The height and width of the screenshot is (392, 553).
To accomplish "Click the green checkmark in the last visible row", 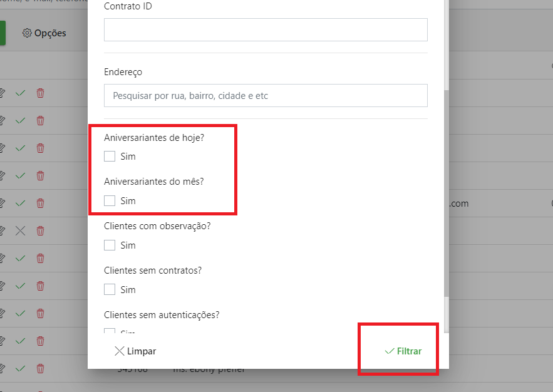I will 21,369.
